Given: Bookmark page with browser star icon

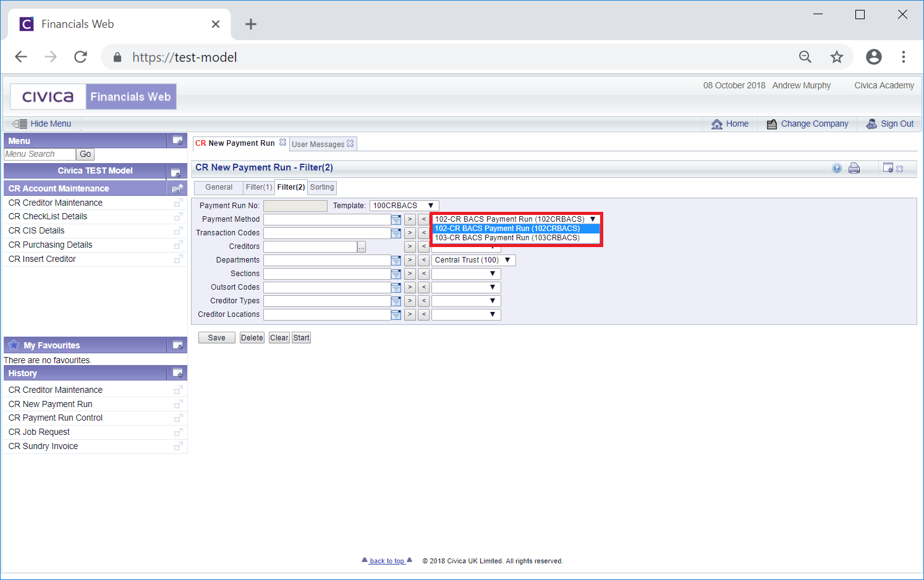Looking at the screenshot, I should pos(837,57).
